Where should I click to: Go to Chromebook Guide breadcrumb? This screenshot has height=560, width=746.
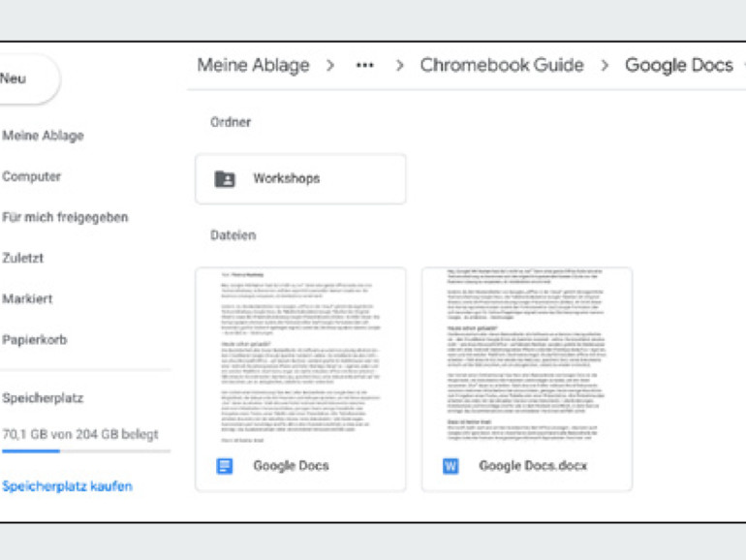pos(502,65)
